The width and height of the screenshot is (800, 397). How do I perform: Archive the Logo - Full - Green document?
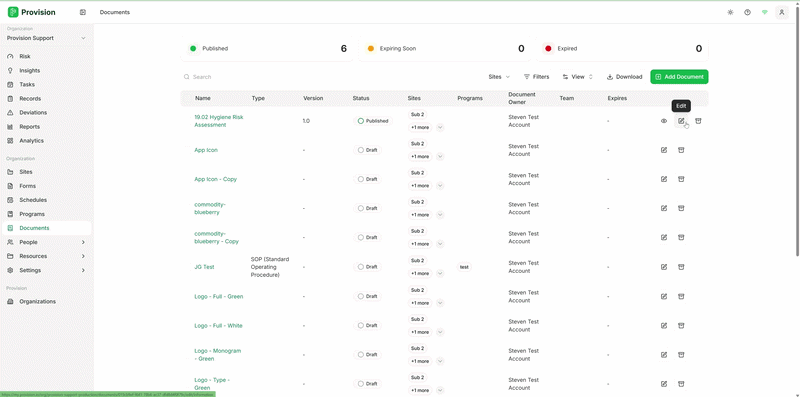[x=681, y=296]
